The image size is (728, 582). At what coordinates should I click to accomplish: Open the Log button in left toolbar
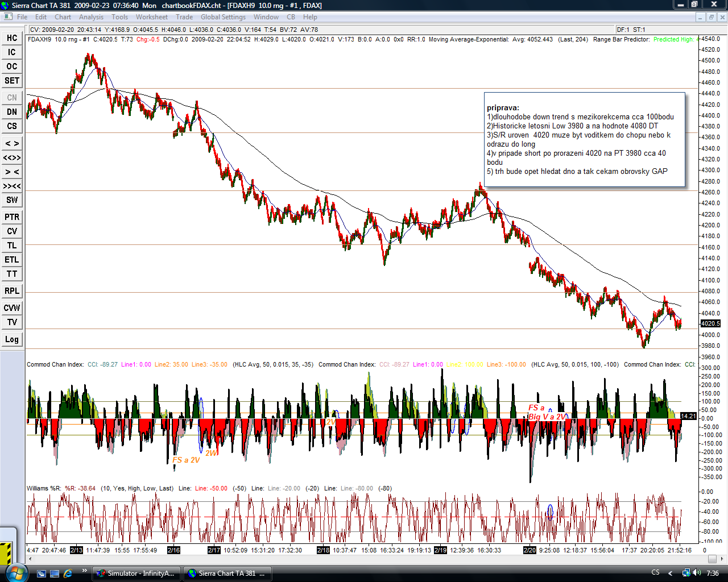12,339
